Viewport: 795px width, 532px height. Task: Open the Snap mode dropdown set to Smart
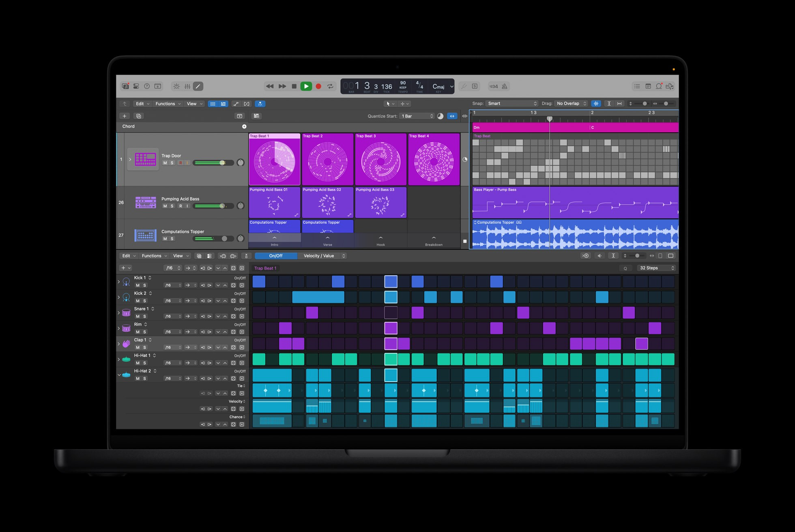click(x=511, y=103)
